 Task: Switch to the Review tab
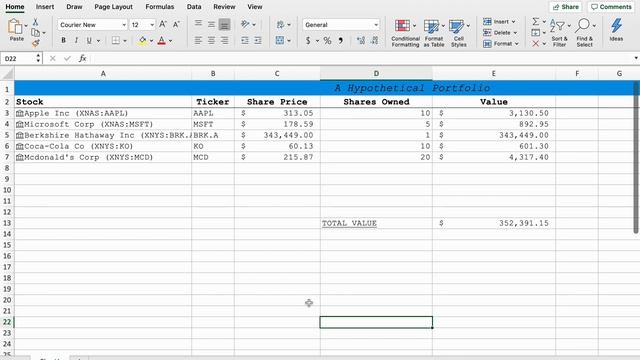tap(224, 7)
